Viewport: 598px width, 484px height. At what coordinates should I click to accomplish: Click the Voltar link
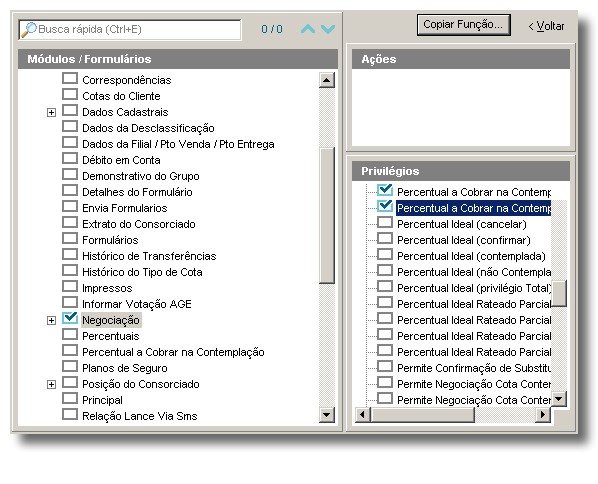(x=546, y=26)
